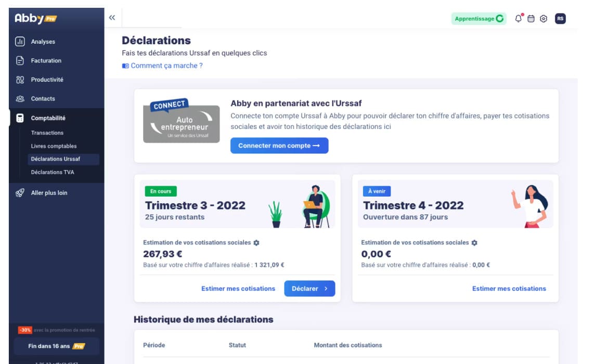Image resolution: width=593 pixels, height=364 pixels.
Task: Click Déclarer button for Trimestre 3
Action: (x=310, y=289)
